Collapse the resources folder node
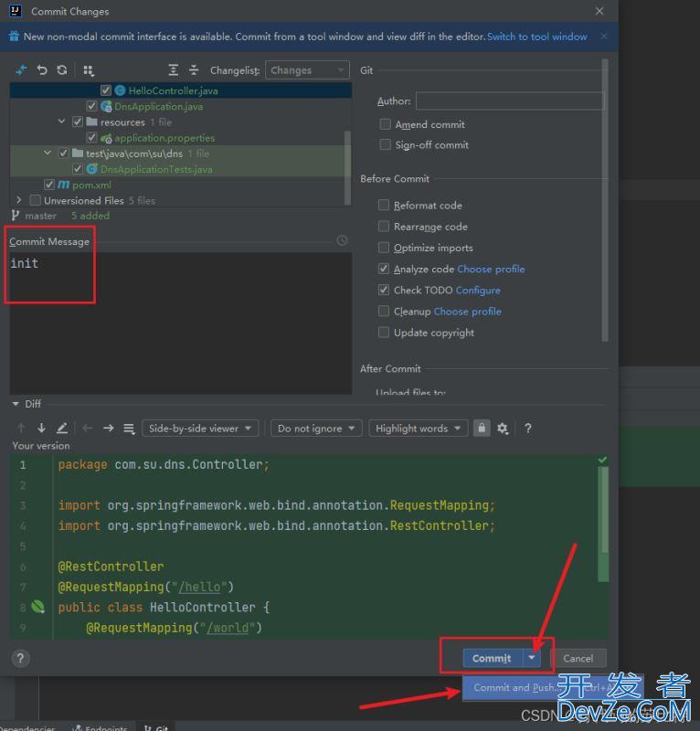Screen dimensions: 700x731 (61, 122)
